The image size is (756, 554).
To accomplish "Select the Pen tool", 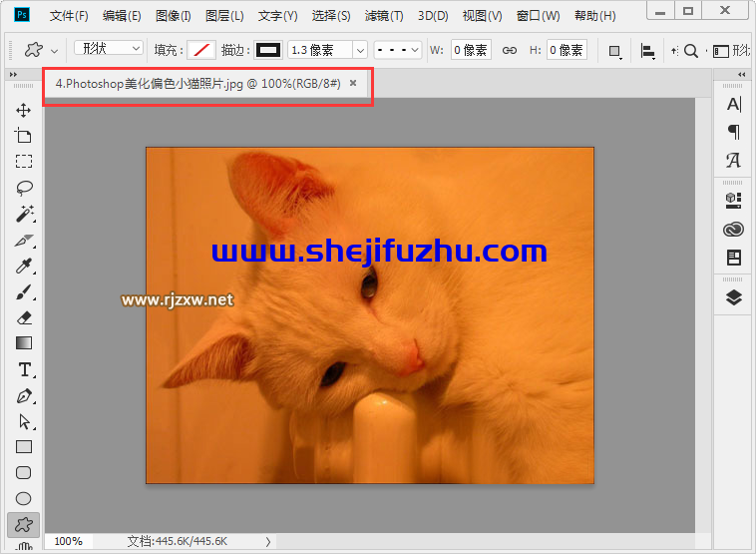I will click(x=24, y=396).
